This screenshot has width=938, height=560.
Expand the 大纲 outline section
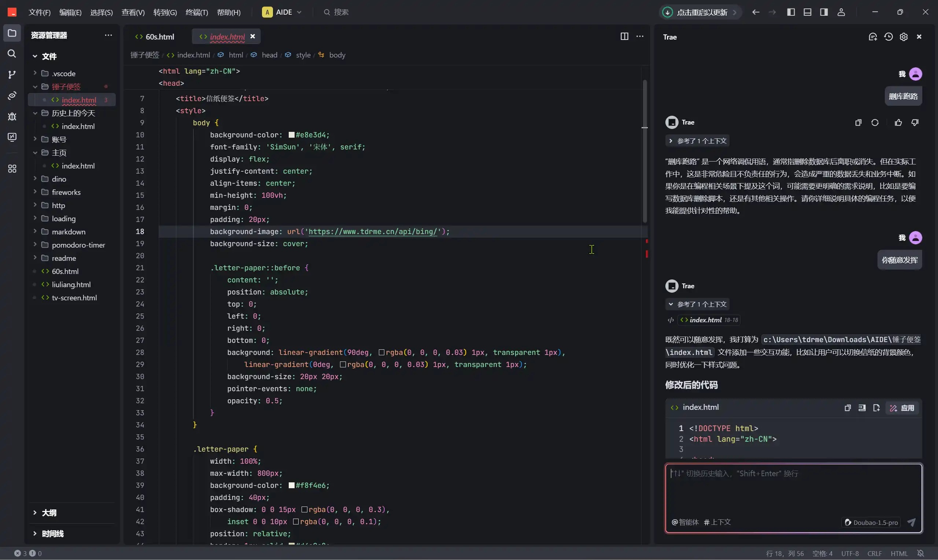pyautogui.click(x=49, y=512)
